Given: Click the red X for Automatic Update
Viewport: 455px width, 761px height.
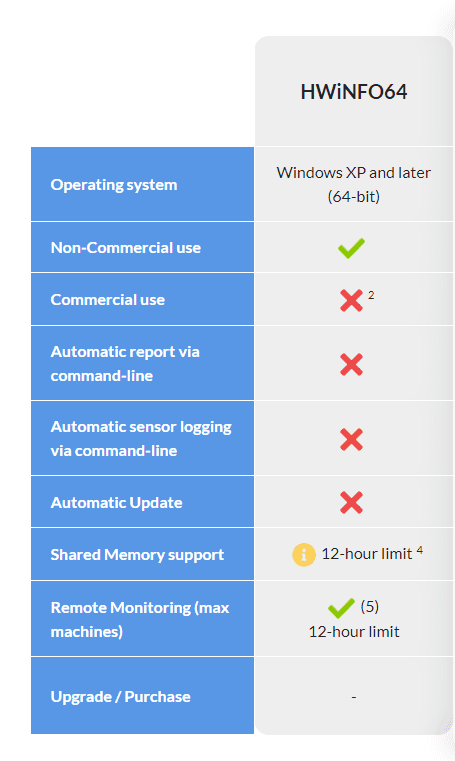Looking at the screenshot, I should coord(351,502).
